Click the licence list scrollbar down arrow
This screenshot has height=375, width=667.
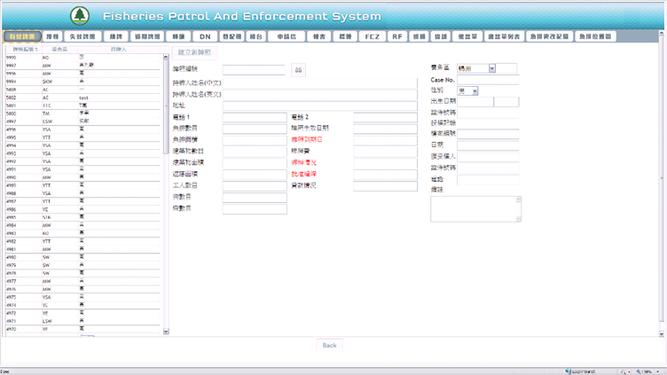(x=166, y=332)
